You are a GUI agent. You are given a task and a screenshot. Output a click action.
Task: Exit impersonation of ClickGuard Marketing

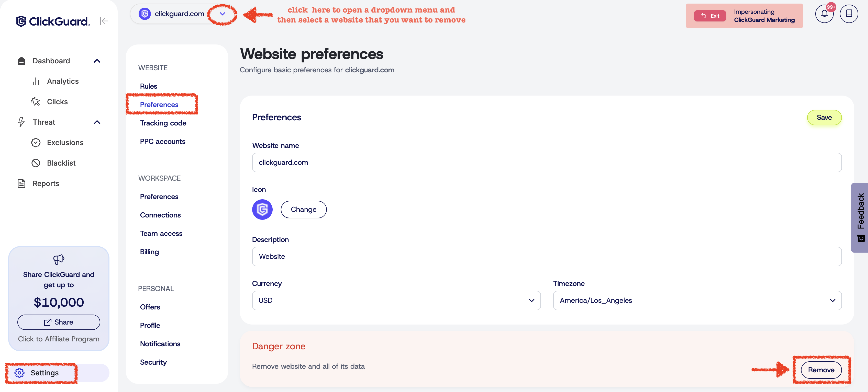(710, 16)
